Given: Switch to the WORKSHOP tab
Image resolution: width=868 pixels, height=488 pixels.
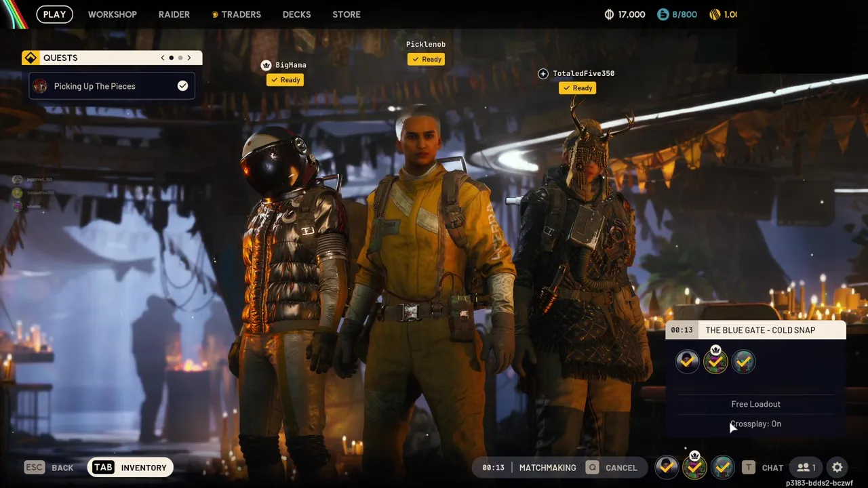Looking at the screenshot, I should pos(112,14).
